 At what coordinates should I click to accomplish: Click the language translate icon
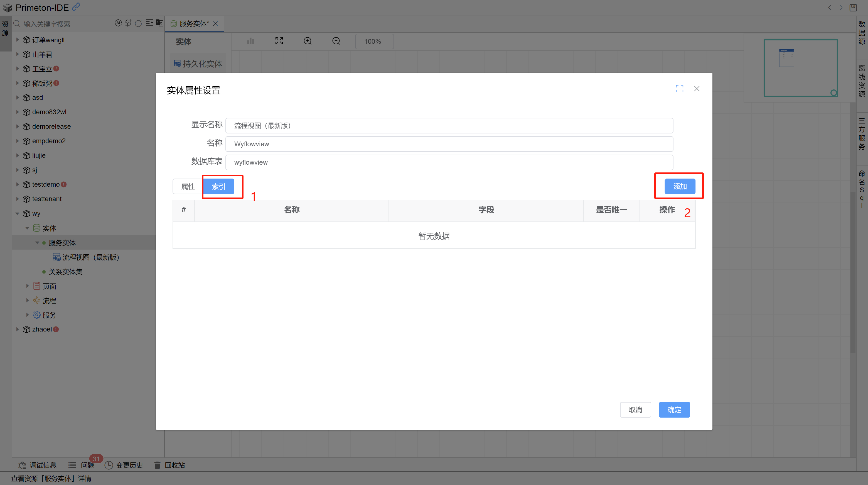pyautogui.click(x=159, y=23)
